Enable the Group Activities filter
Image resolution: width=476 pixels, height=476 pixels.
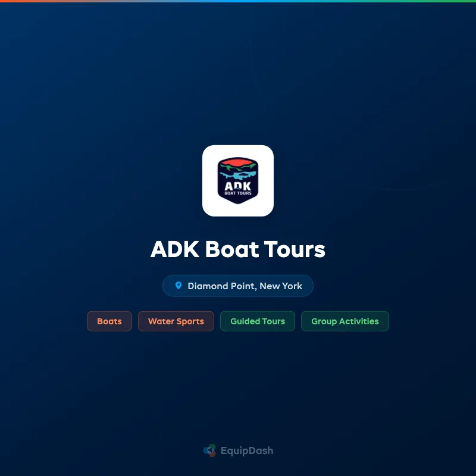click(x=345, y=321)
